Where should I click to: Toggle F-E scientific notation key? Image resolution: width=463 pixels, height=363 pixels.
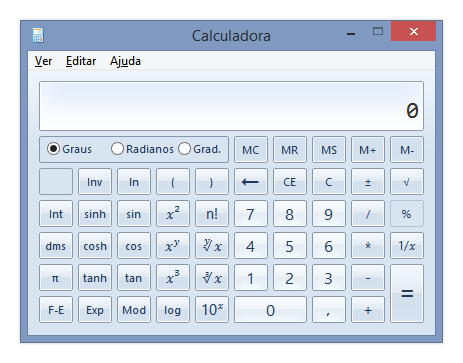click(56, 310)
